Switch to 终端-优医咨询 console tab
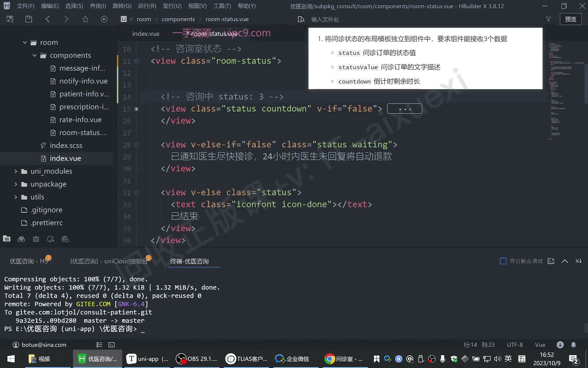 (189, 261)
